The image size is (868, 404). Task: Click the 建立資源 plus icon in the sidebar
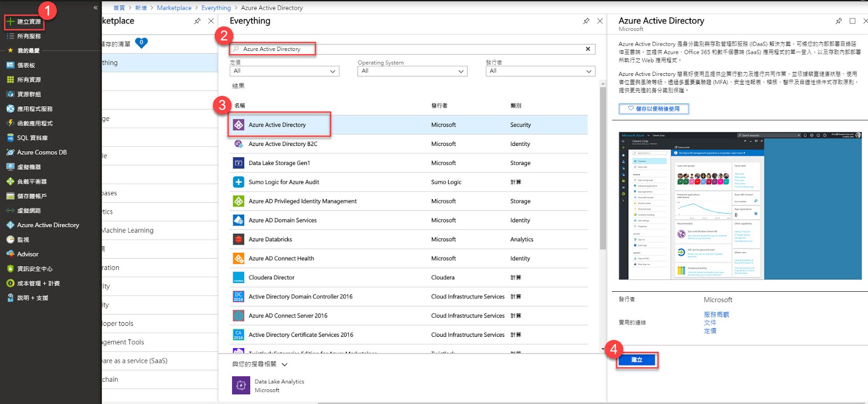(10, 22)
